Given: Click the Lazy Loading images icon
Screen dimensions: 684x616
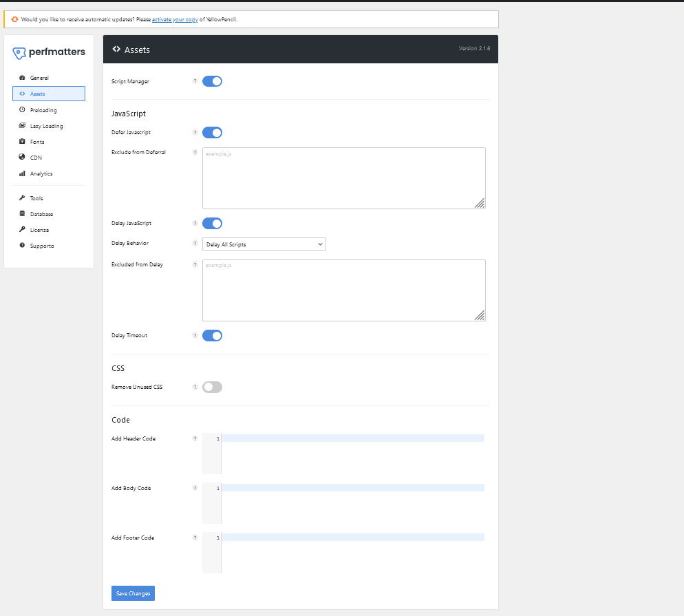Looking at the screenshot, I should 22,126.
